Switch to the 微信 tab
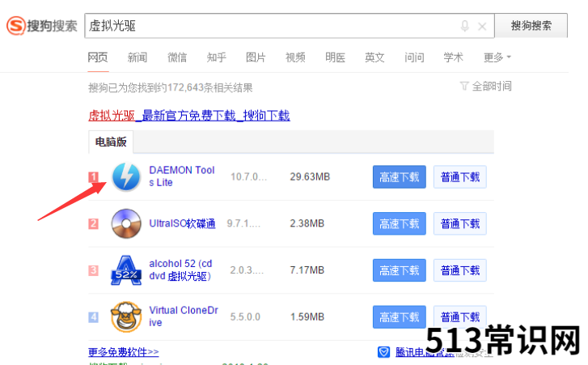Image resolution: width=588 pixels, height=365 pixels. coord(177,57)
